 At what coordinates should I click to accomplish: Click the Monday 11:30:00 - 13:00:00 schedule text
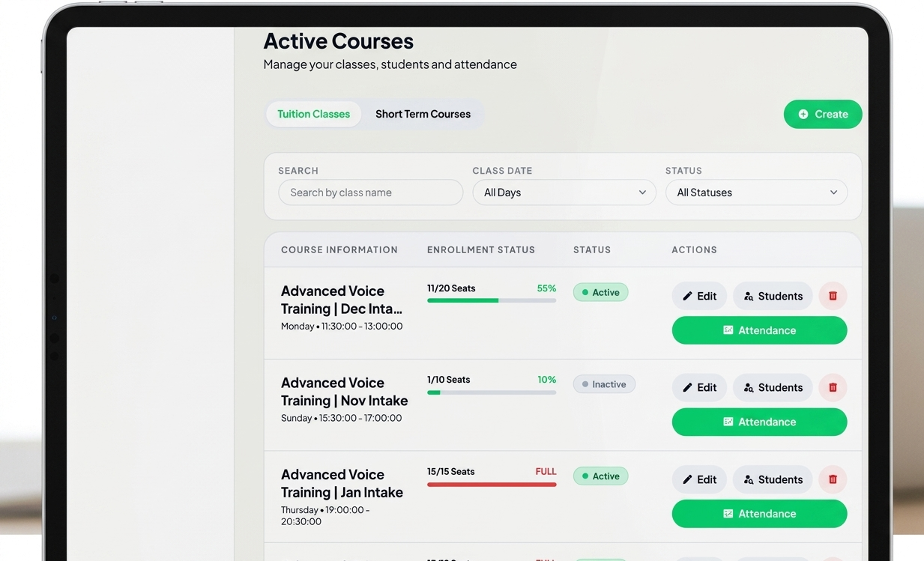[342, 326]
